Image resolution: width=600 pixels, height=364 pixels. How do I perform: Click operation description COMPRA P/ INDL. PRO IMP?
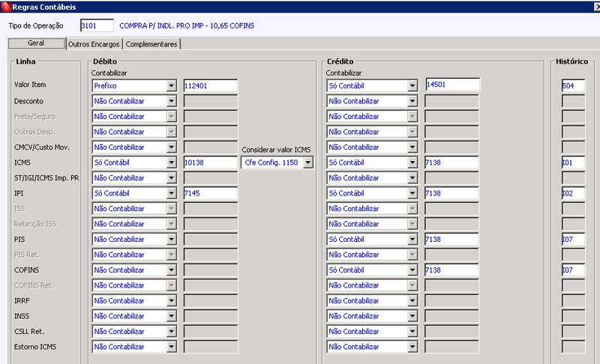[187, 25]
